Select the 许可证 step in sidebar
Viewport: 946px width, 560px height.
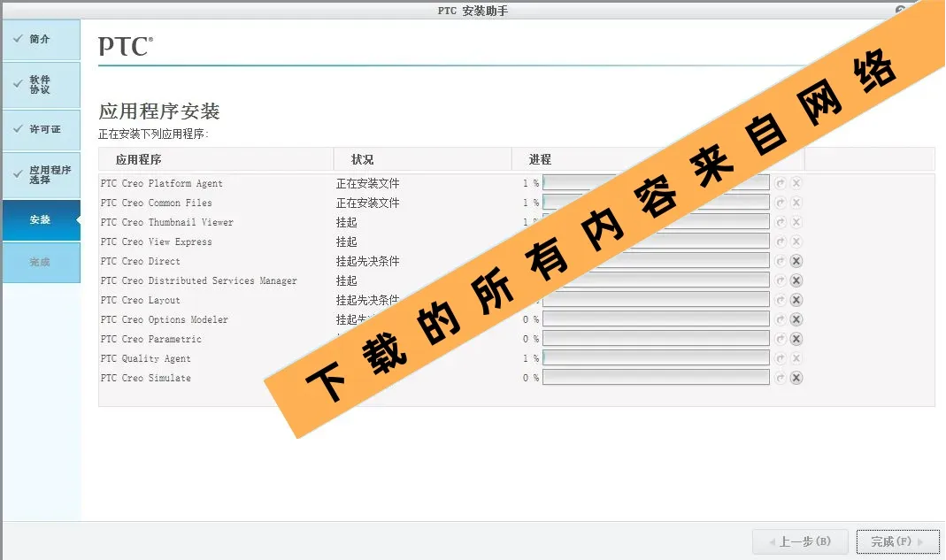(x=42, y=130)
